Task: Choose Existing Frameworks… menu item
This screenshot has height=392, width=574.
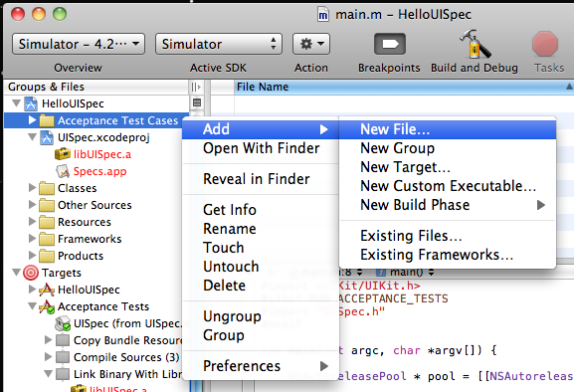Action: pos(448,255)
